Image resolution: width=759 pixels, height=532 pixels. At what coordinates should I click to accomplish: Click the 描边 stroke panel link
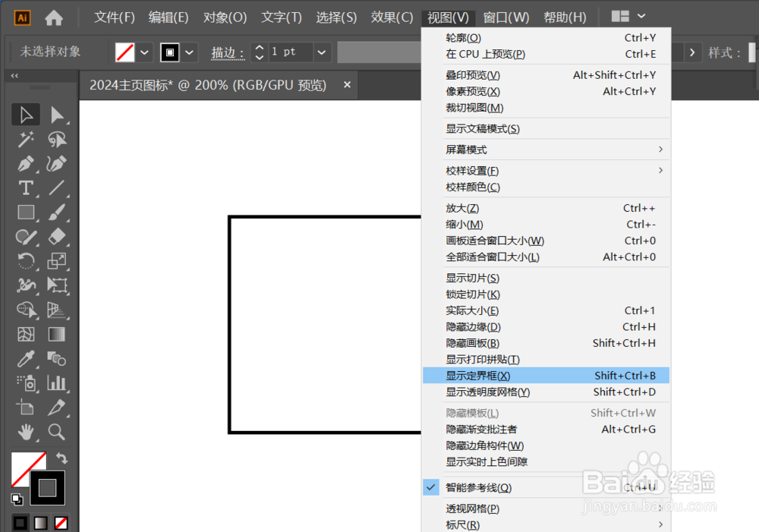pyautogui.click(x=228, y=52)
